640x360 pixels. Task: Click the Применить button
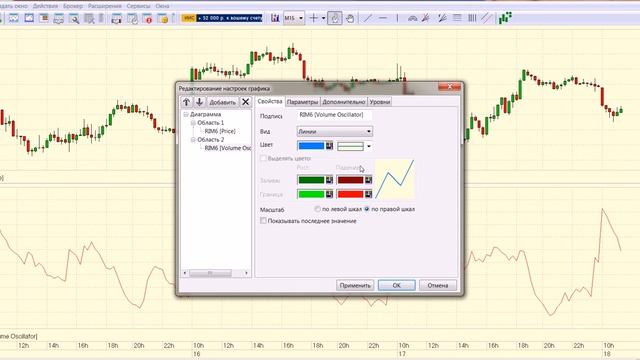pos(355,285)
